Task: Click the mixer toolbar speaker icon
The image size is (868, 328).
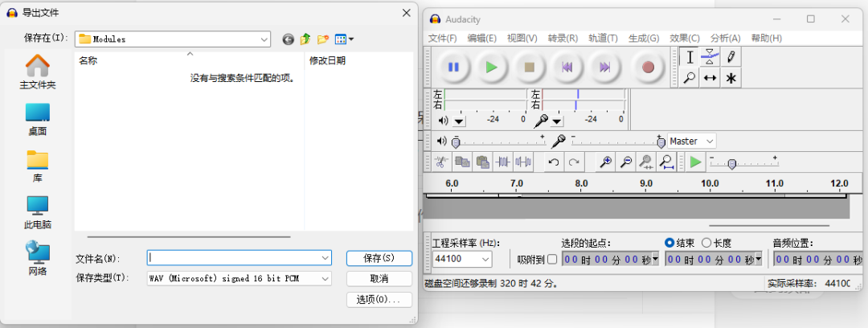Action: click(442, 141)
